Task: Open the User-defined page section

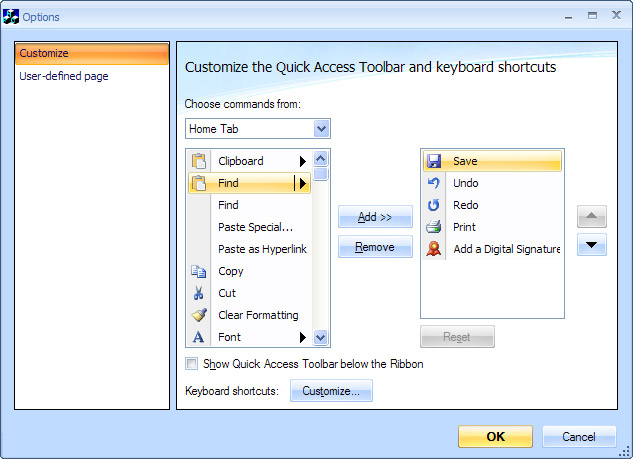Action: coord(64,76)
